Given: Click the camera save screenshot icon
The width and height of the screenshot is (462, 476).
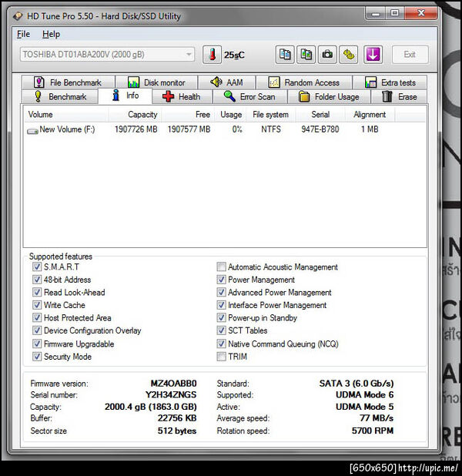Looking at the screenshot, I should coord(327,55).
